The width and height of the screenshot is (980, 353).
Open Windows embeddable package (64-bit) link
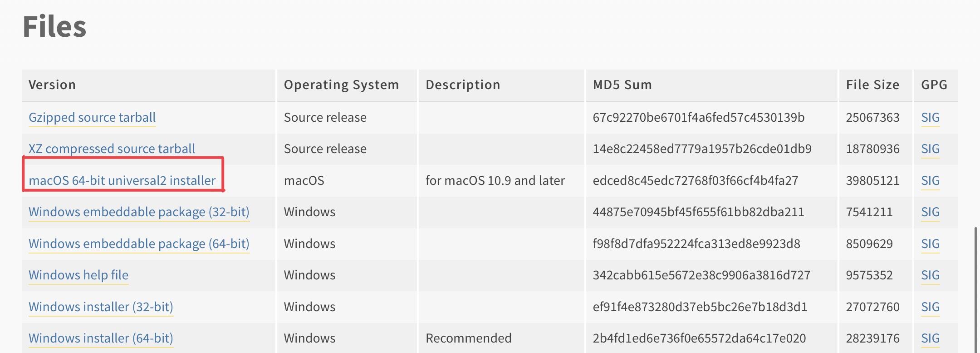coord(139,244)
